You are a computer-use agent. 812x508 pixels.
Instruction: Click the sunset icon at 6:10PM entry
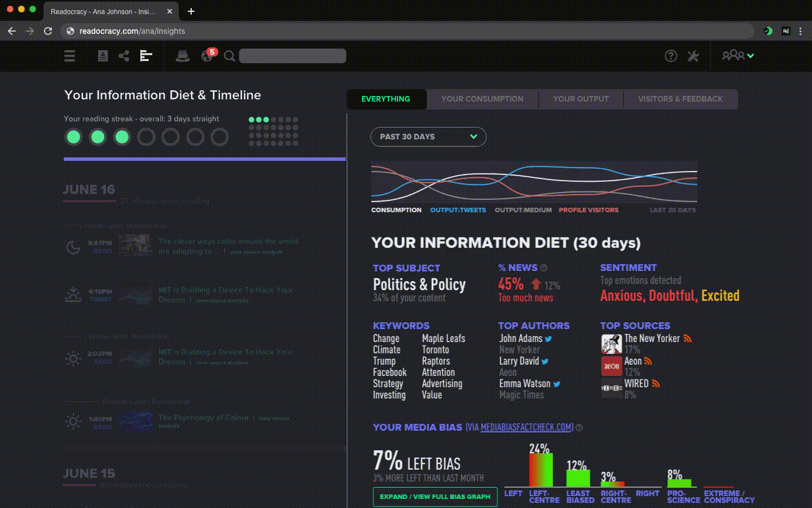click(x=73, y=294)
